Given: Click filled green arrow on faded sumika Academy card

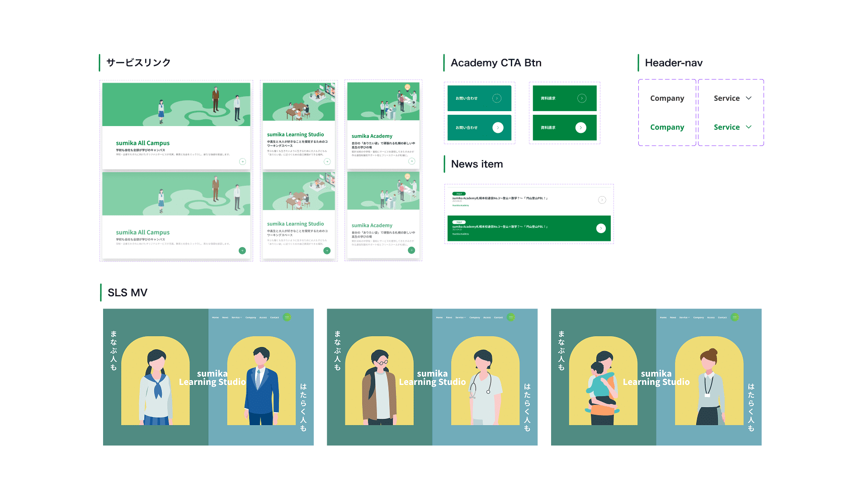Looking at the screenshot, I should coord(411,250).
